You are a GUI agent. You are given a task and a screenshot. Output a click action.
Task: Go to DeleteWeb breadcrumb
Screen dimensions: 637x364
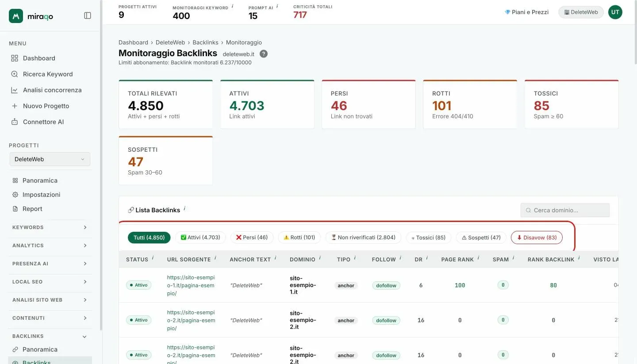coord(170,42)
